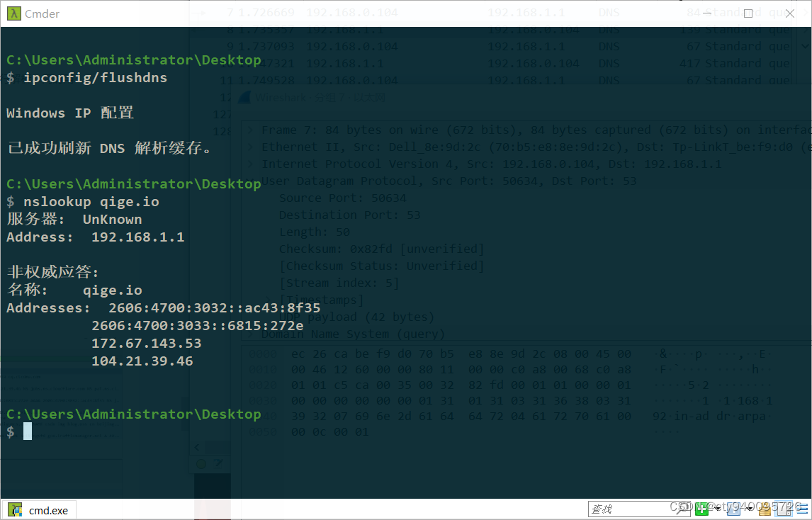This screenshot has height=520, width=812.
Task: Click the '名称: qige.io' line
Action: point(74,290)
